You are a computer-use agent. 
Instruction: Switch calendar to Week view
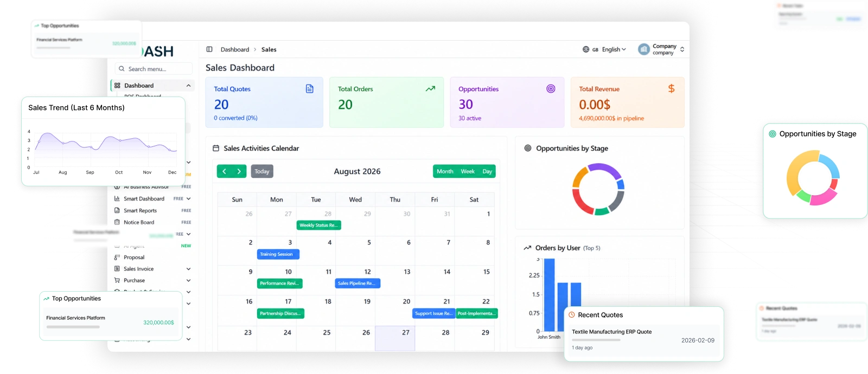[x=468, y=171]
